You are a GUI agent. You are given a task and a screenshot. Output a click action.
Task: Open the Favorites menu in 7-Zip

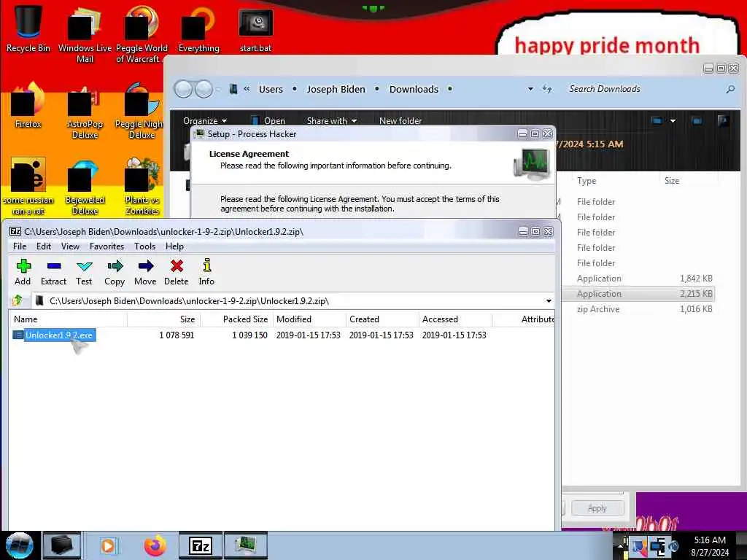pyautogui.click(x=107, y=246)
